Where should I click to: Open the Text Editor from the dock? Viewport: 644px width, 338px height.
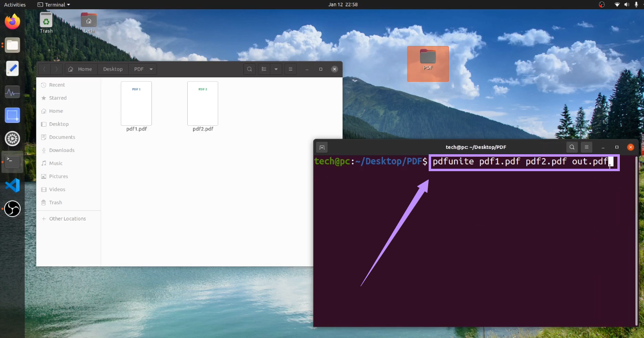pyautogui.click(x=12, y=68)
